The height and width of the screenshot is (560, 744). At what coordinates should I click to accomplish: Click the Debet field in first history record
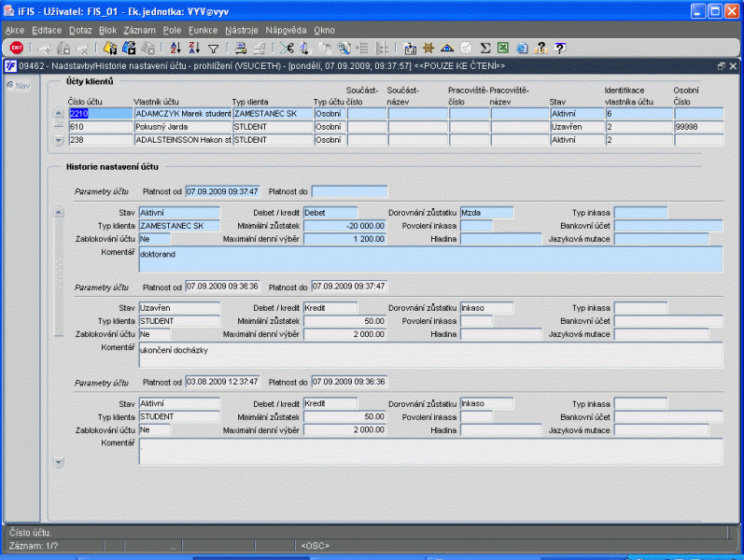click(330, 213)
